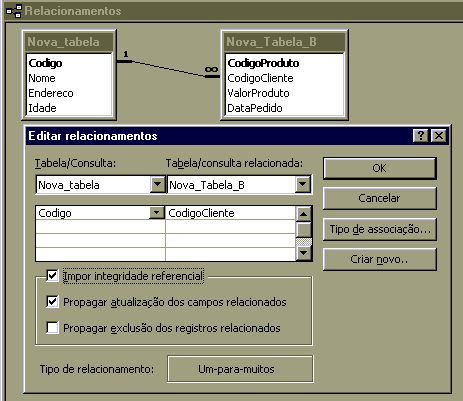
Task: Click the scroll up arrow in field grid
Action: click(x=303, y=213)
